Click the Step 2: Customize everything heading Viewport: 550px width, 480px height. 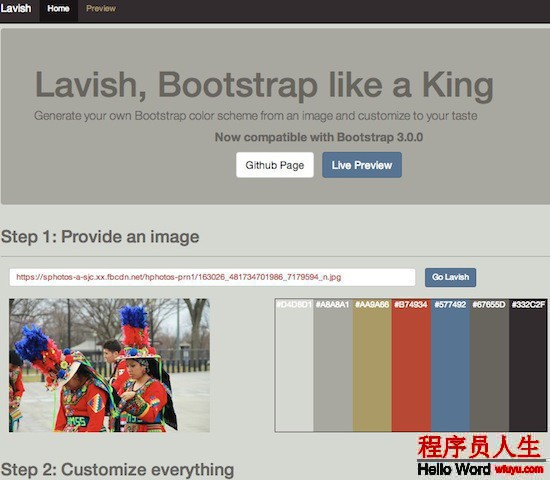coord(118,469)
